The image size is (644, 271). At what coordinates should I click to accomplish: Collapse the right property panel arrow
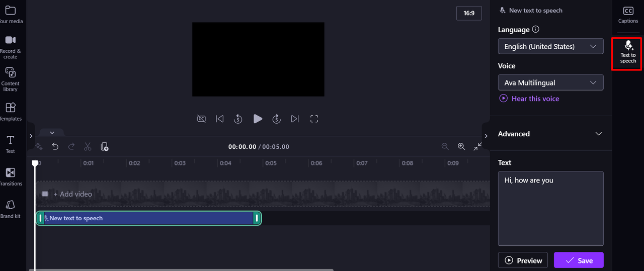486,136
